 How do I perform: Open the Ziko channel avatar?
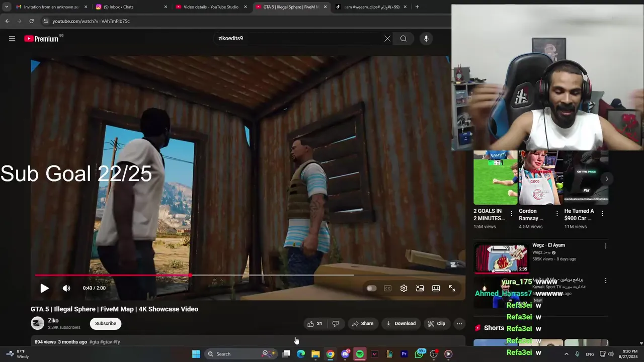(x=37, y=323)
